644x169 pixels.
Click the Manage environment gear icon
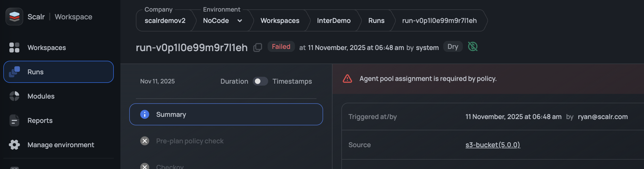14,145
